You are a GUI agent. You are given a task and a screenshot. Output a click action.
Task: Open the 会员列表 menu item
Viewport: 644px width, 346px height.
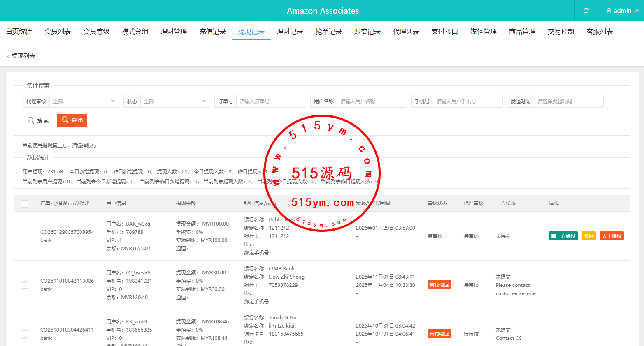tap(58, 32)
